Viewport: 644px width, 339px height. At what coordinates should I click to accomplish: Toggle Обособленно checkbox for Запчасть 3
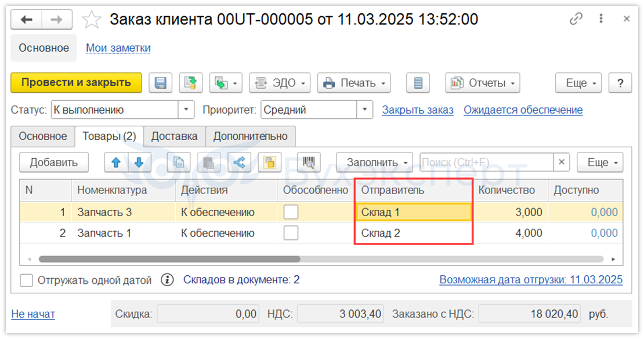click(x=291, y=212)
